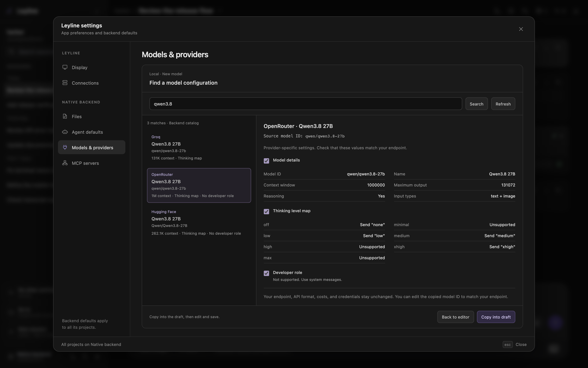Click the Name value Qwen3.8 27B in details

click(502, 174)
